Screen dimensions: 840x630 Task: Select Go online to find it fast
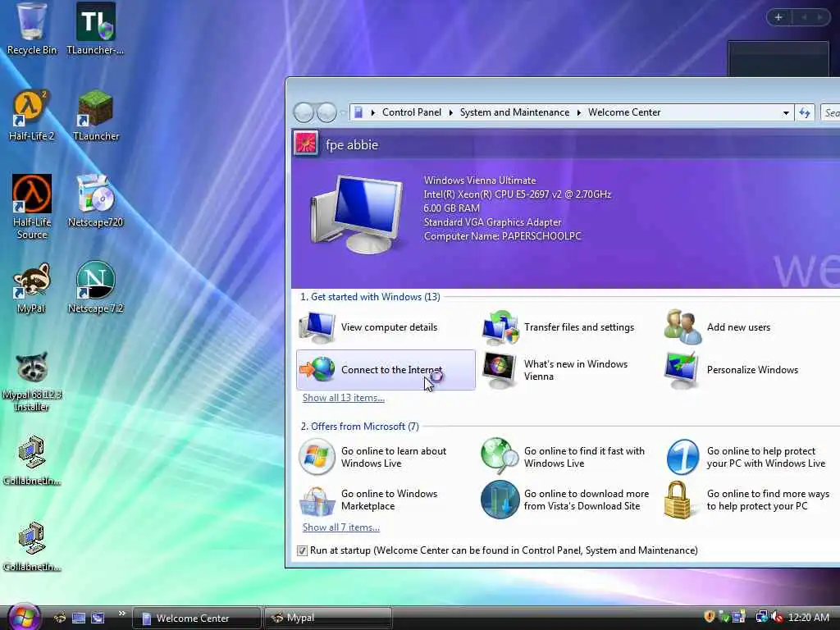tap(564, 457)
